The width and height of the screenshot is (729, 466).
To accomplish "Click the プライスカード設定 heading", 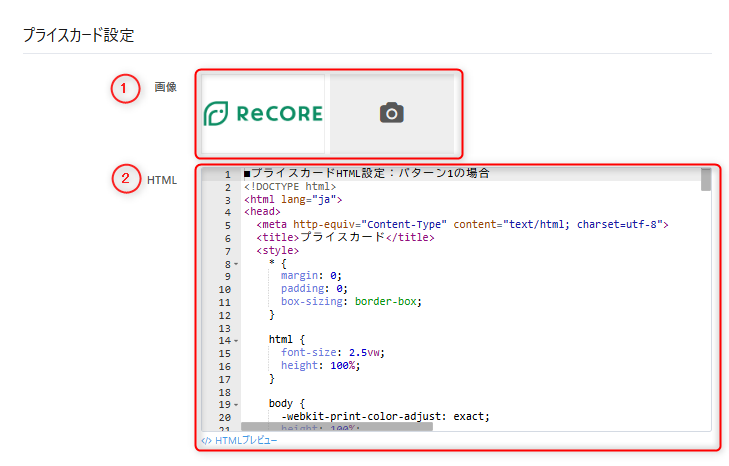I will (x=79, y=35).
